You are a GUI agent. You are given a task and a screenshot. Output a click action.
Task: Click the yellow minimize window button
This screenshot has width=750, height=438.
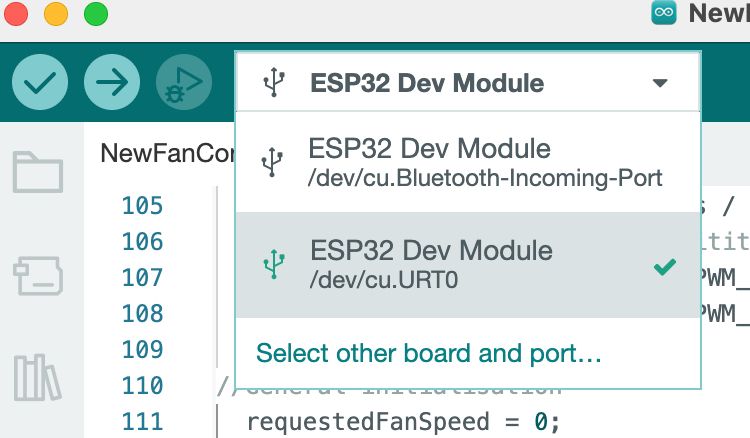coord(56,14)
